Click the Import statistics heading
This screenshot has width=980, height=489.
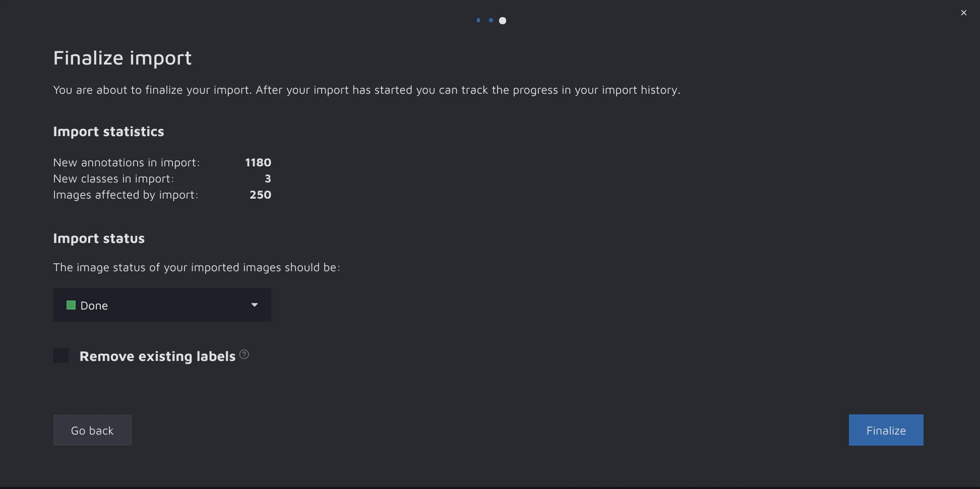[x=108, y=132]
